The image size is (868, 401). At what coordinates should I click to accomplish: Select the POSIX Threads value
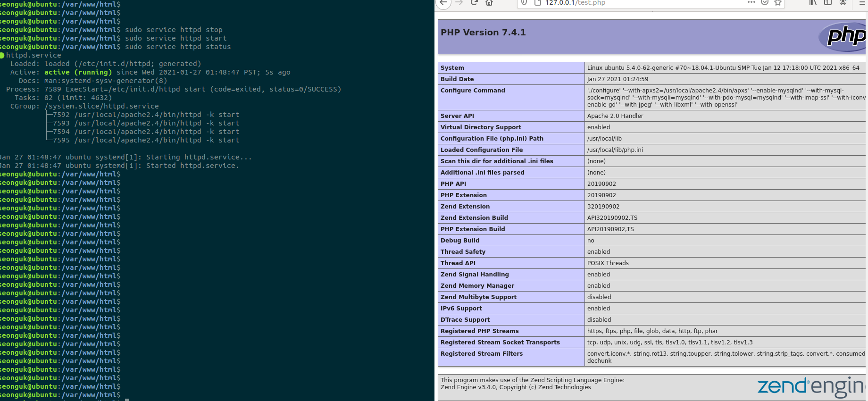click(608, 263)
